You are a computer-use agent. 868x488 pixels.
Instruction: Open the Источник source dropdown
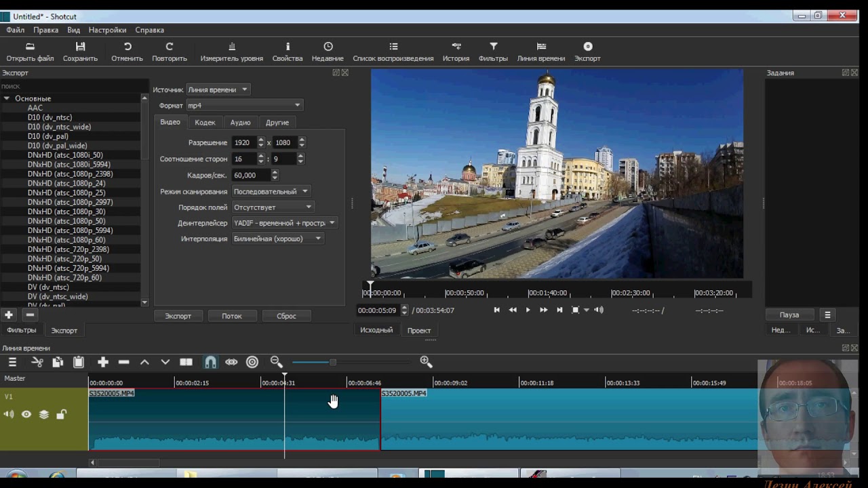click(x=218, y=89)
